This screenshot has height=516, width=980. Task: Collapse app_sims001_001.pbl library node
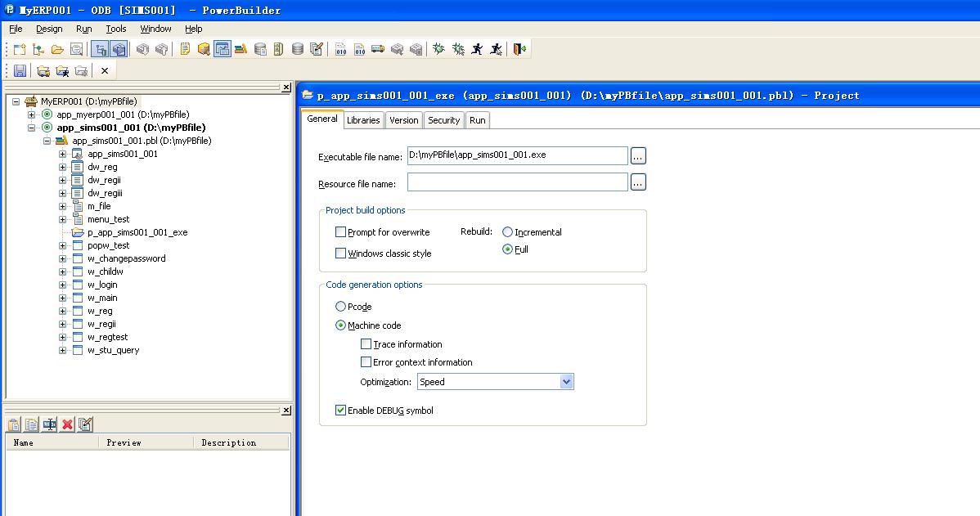(x=47, y=141)
